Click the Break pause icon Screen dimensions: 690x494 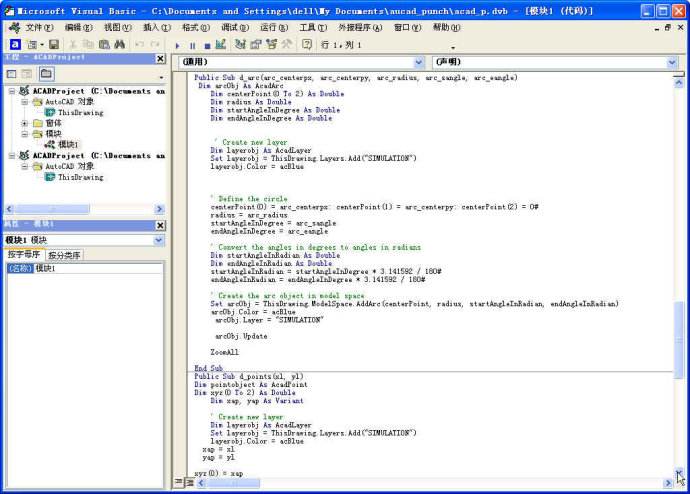[x=192, y=45]
